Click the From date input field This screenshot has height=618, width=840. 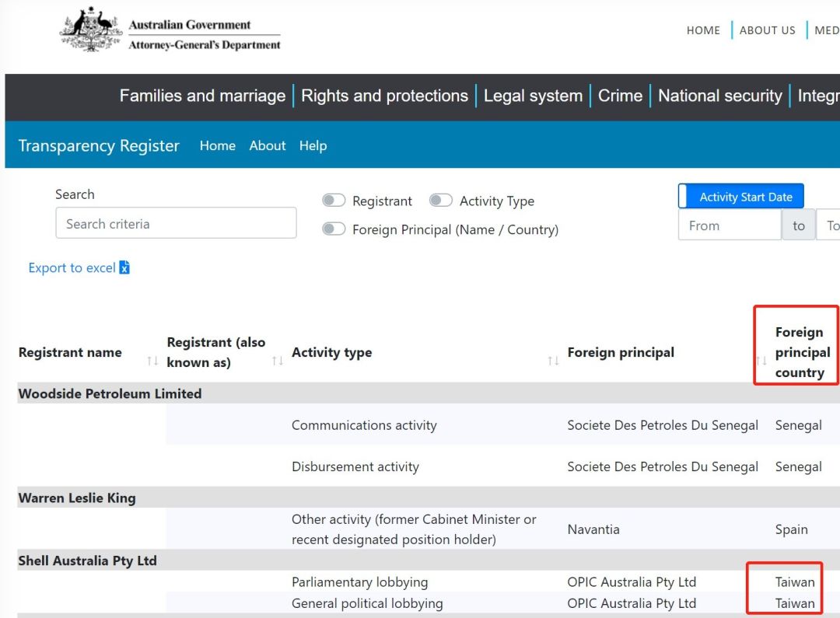point(730,225)
